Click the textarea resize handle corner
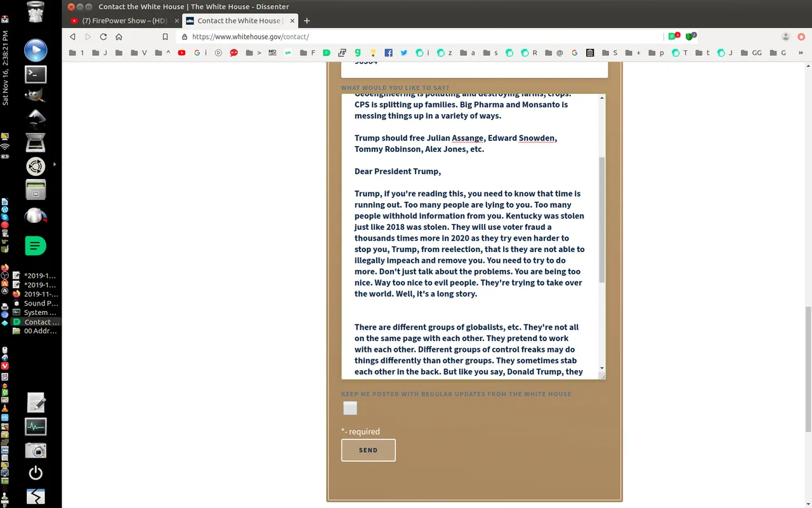The width and height of the screenshot is (812, 508). tap(603, 377)
